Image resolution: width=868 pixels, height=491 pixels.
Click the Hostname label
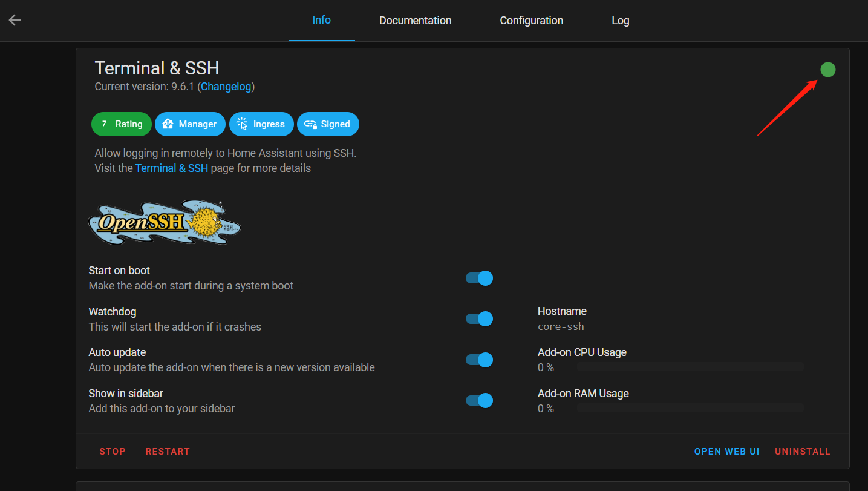(562, 311)
